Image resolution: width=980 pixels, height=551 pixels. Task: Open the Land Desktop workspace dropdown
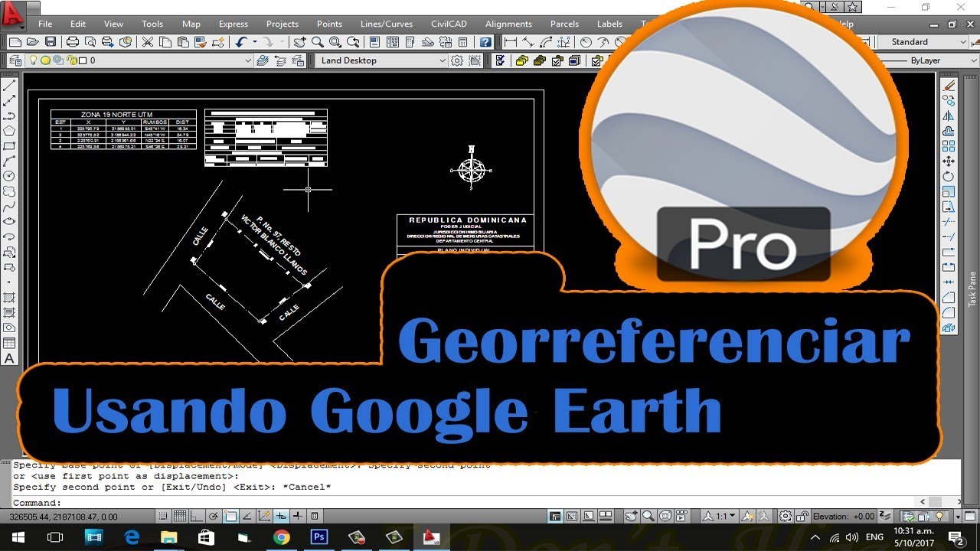pyautogui.click(x=442, y=60)
